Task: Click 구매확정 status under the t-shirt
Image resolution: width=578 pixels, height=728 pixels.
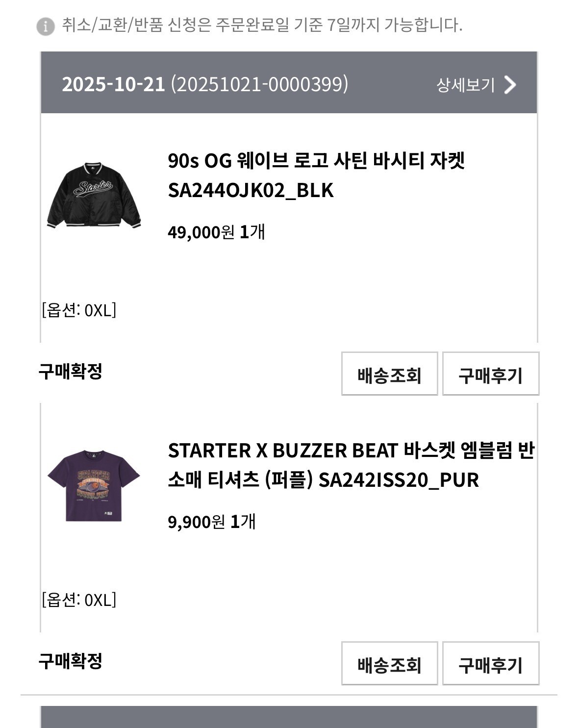Action: point(71,661)
